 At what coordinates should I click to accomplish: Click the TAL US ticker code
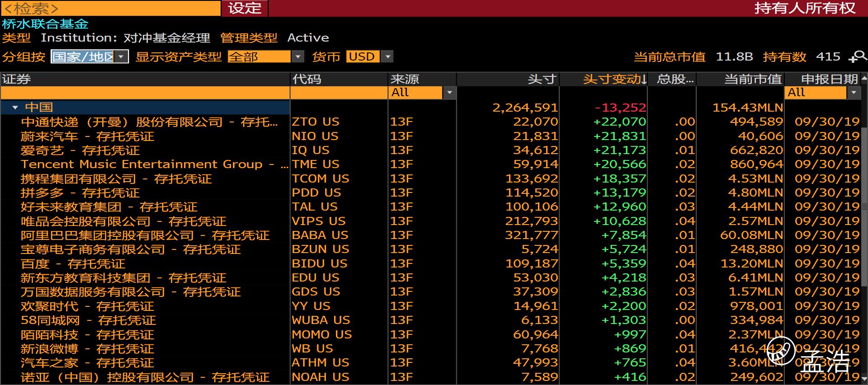(315, 207)
